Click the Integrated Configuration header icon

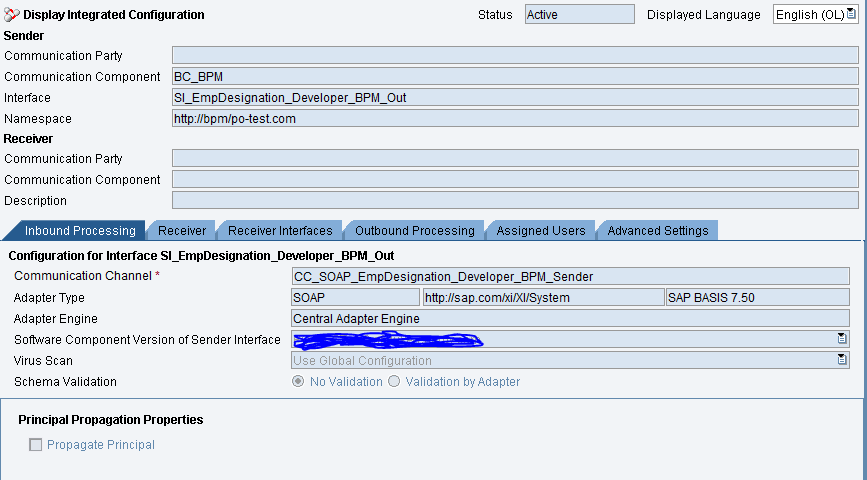click(x=12, y=15)
